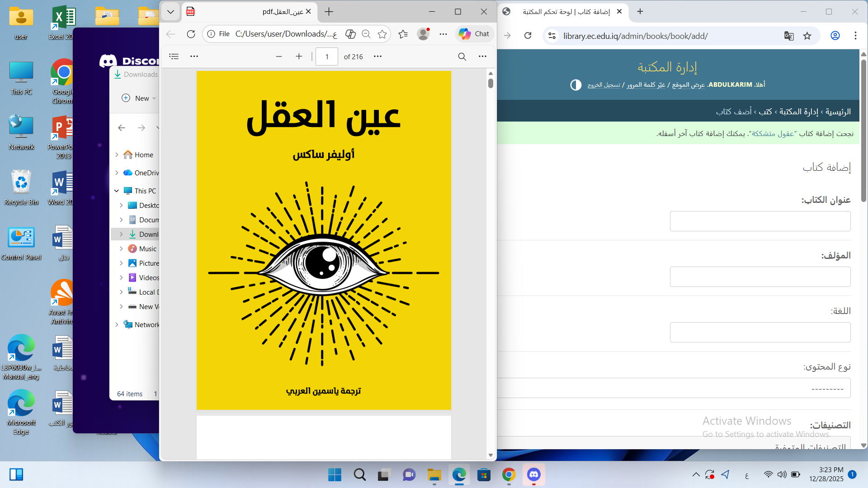Open volume control in system tray
The image size is (868, 488).
[x=782, y=475]
